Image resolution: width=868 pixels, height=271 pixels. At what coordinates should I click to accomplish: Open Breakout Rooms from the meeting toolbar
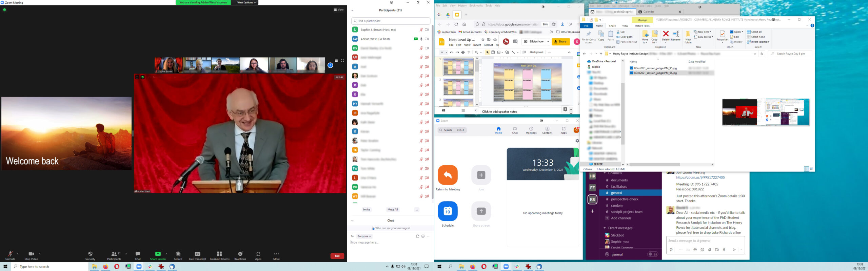pos(219,254)
